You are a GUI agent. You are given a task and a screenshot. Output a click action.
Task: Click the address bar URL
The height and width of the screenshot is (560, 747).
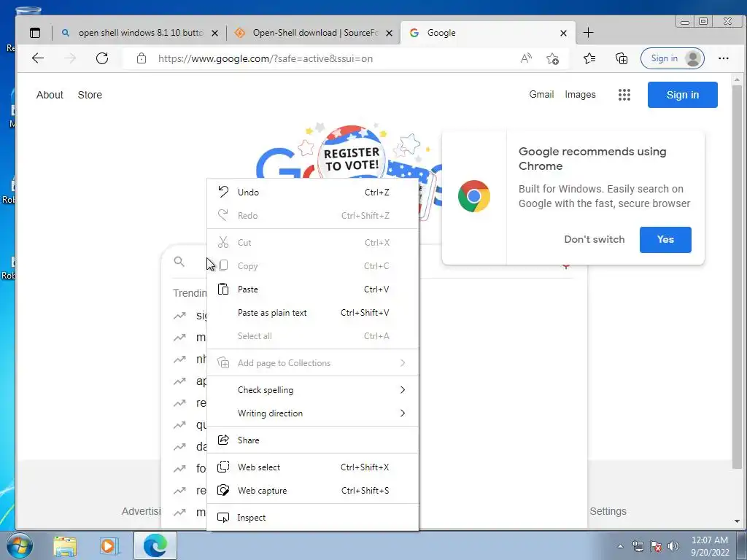[x=266, y=58]
